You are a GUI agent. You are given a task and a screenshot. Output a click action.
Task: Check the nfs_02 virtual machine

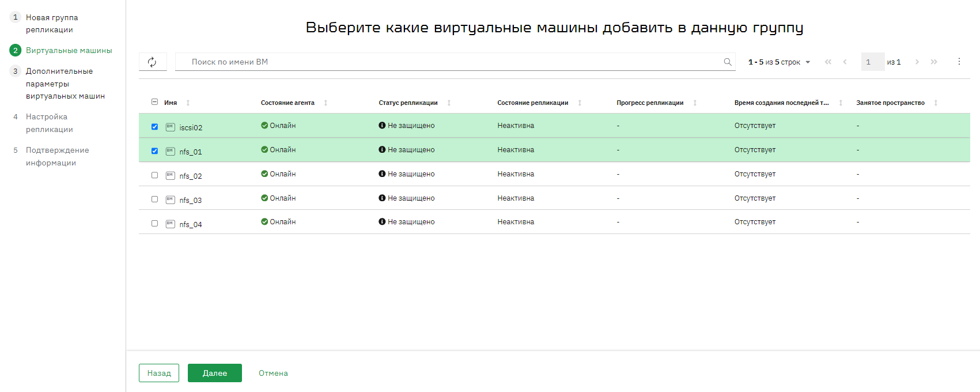coord(154,175)
